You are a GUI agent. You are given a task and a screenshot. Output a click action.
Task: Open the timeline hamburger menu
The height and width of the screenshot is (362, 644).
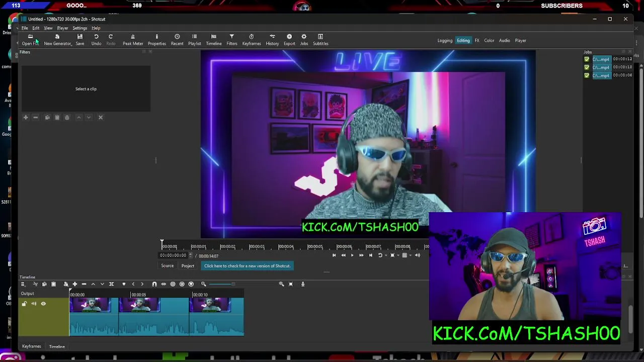pos(23,284)
